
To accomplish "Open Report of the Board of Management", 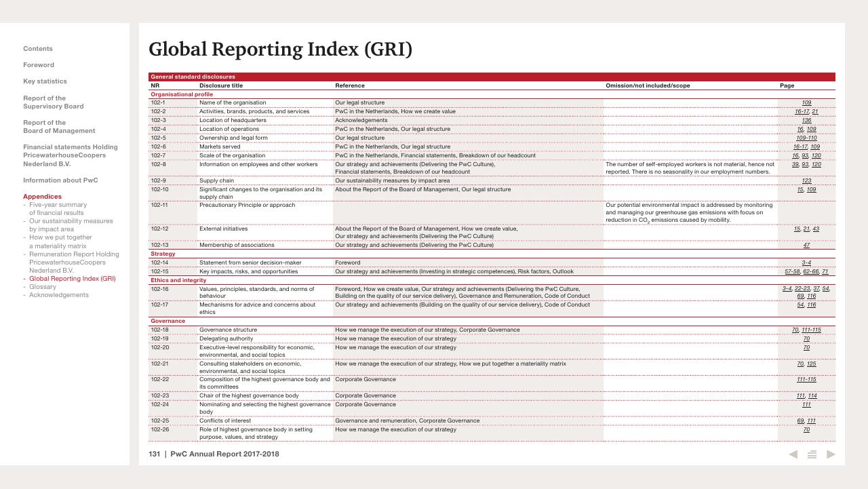I will coord(59,127).
